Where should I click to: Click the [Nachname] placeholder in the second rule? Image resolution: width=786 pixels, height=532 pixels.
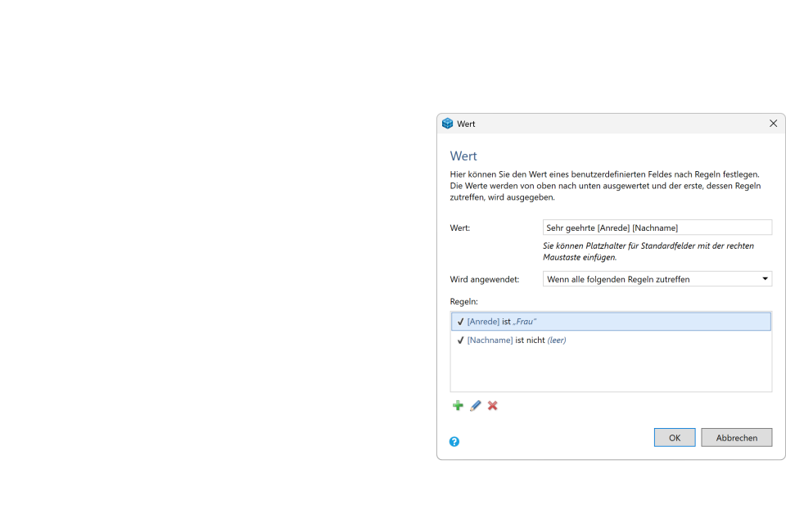click(490, 340)
